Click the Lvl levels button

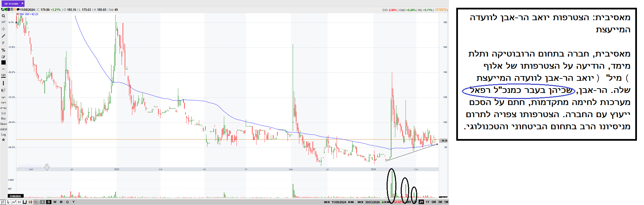3,113
